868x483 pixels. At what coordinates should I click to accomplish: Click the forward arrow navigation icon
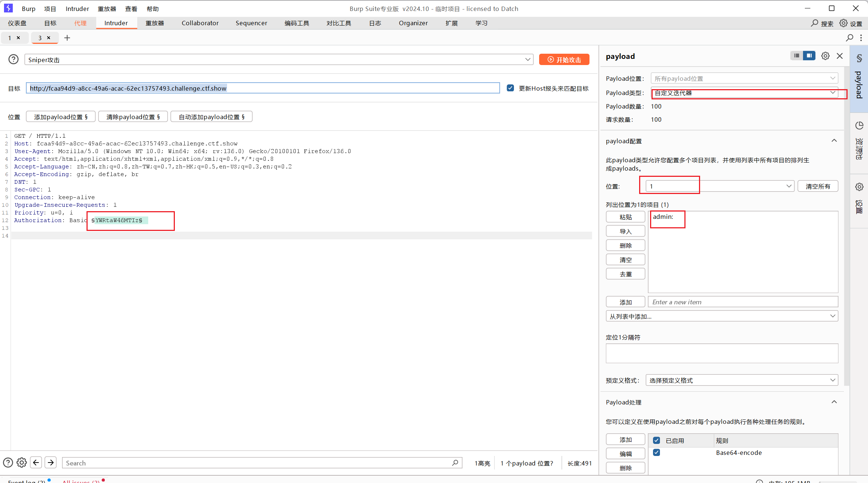[51, 463]
